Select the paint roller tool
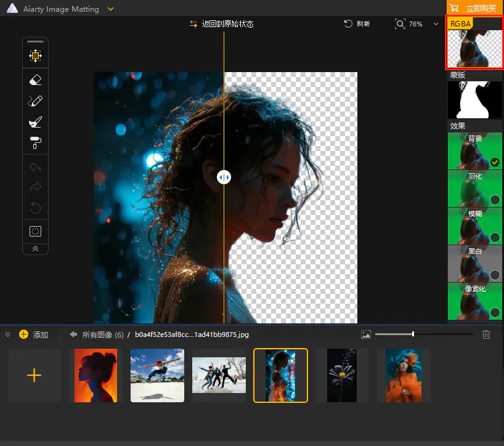Viewport: 504px width, 446px height. point(35,143)
